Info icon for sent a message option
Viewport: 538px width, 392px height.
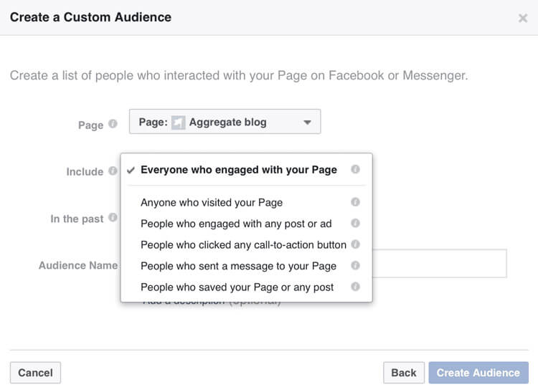pyautogui.click(x=356, y=266)
